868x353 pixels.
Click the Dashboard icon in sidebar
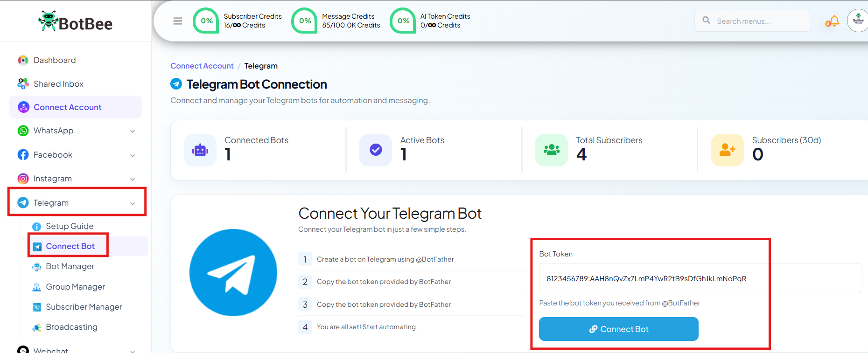pos(23,60)
